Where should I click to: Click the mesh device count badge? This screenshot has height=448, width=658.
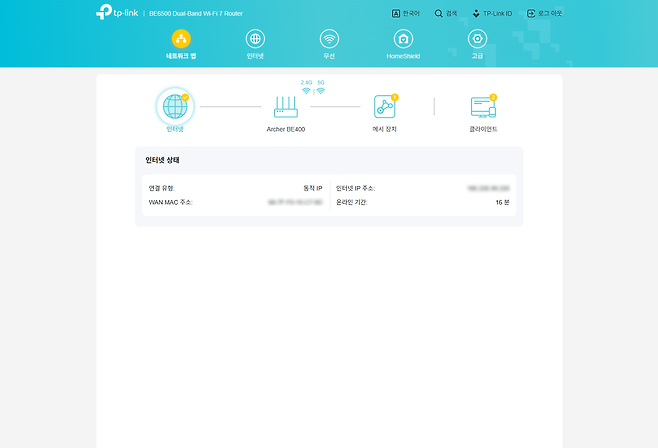[x=395, y=97]
